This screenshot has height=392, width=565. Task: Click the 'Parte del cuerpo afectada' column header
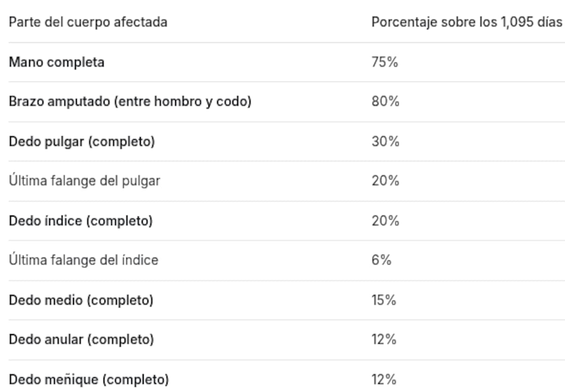[x=88, y=22]
